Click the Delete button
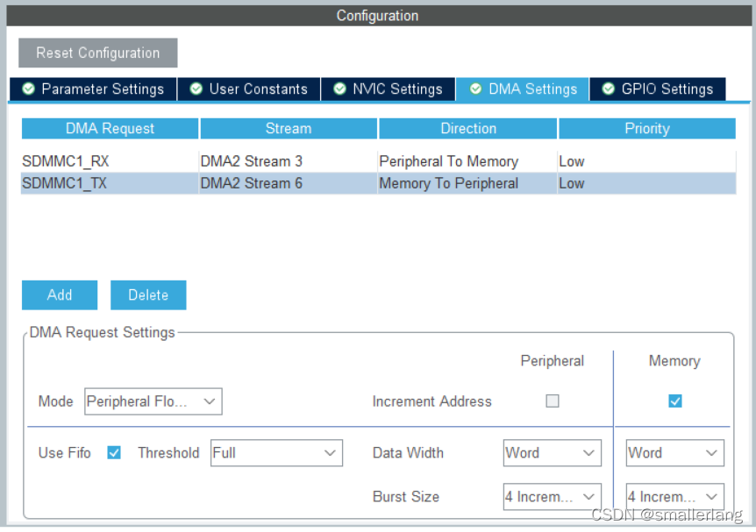Screen dimensions: 756x532 (148, 294)
